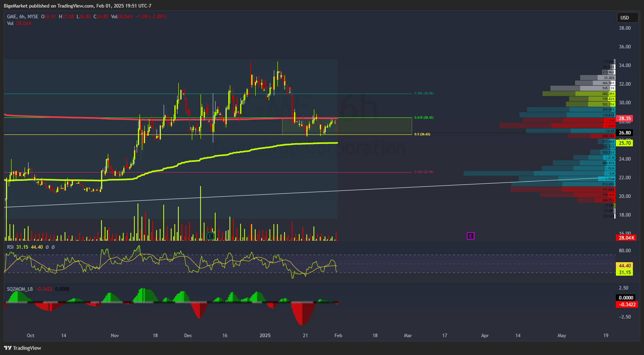Screen dimensions: 644x355
Task: Click the green earnings E marker near December
Action: (210, 236)
